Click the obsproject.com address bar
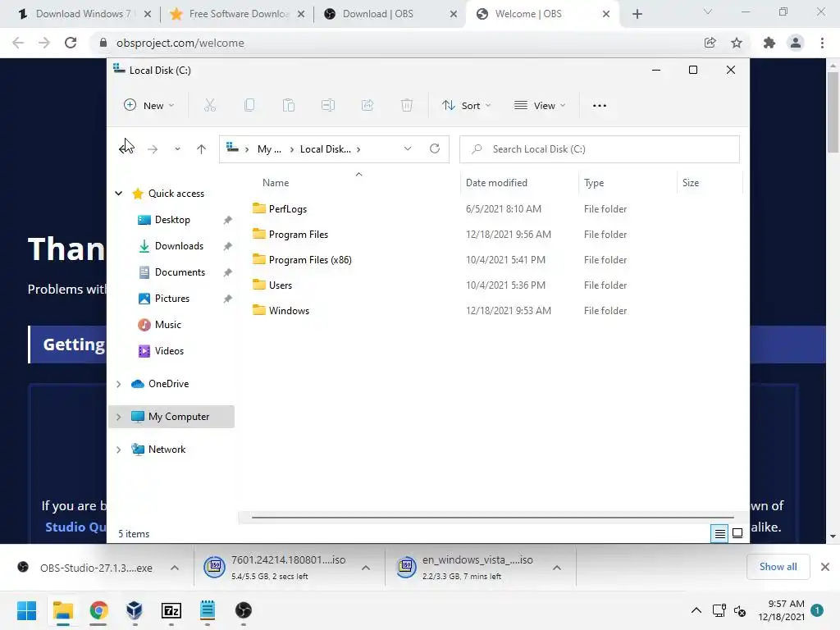This screenshot has width=840, height=630. point(395,43)
